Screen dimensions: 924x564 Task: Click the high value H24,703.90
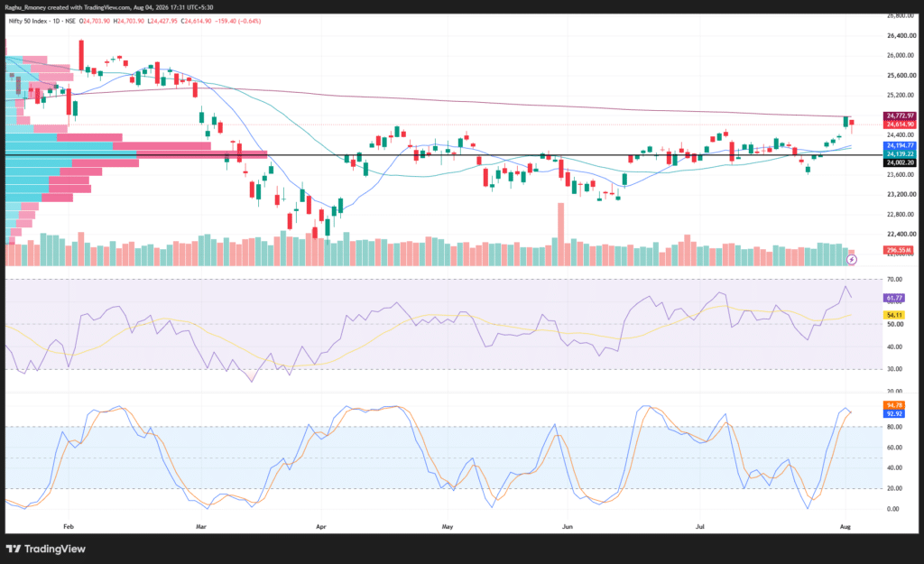[128, 22]
